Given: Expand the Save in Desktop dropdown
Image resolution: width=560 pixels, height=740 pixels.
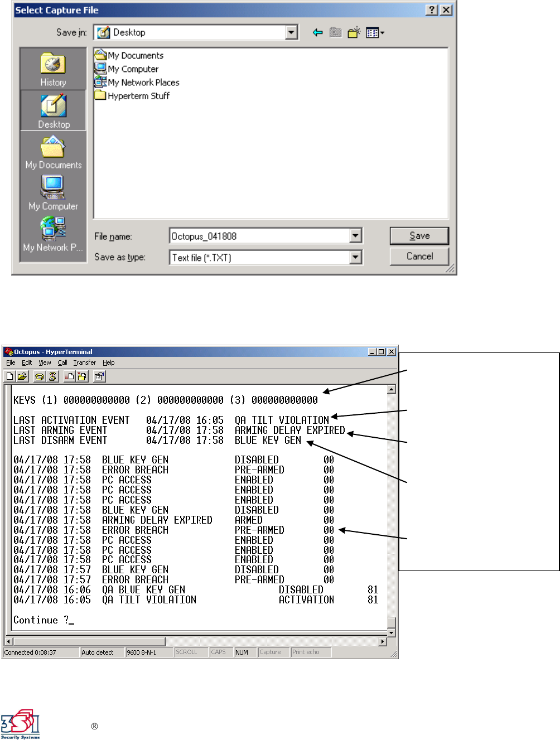Looking at the screenshot, I should [291, 32].
